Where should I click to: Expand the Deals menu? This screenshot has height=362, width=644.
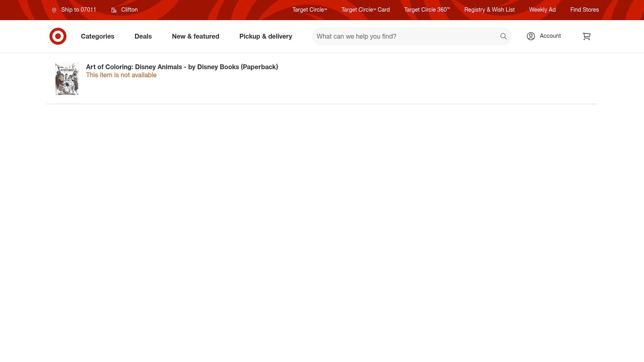pos(143,36)
